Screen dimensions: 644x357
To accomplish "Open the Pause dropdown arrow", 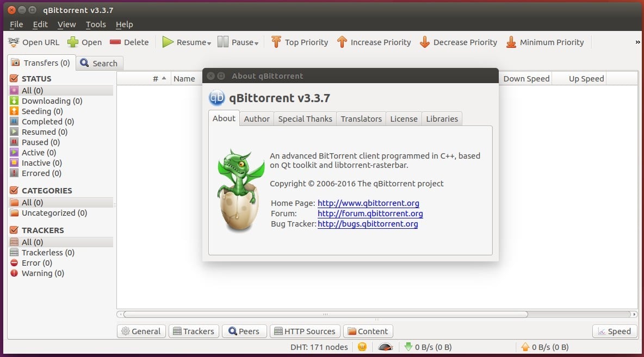I will click(x=256, y=43).
